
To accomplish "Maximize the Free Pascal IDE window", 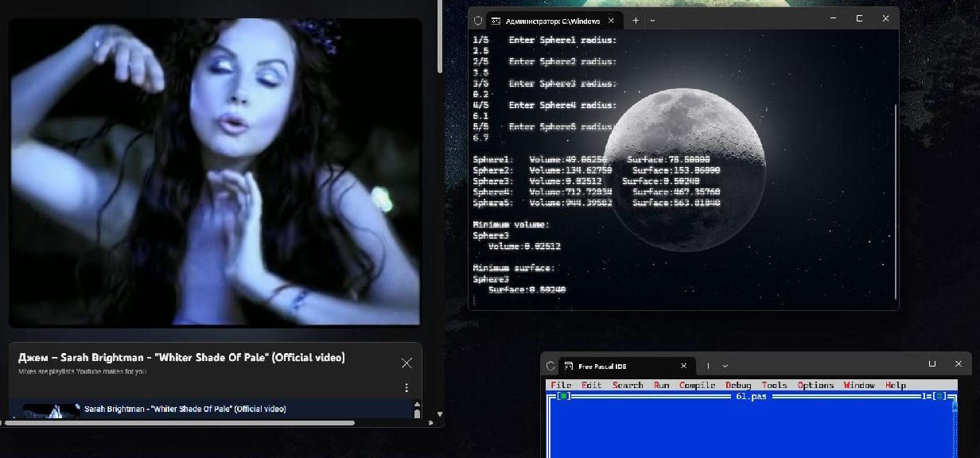I will [932, 364].
